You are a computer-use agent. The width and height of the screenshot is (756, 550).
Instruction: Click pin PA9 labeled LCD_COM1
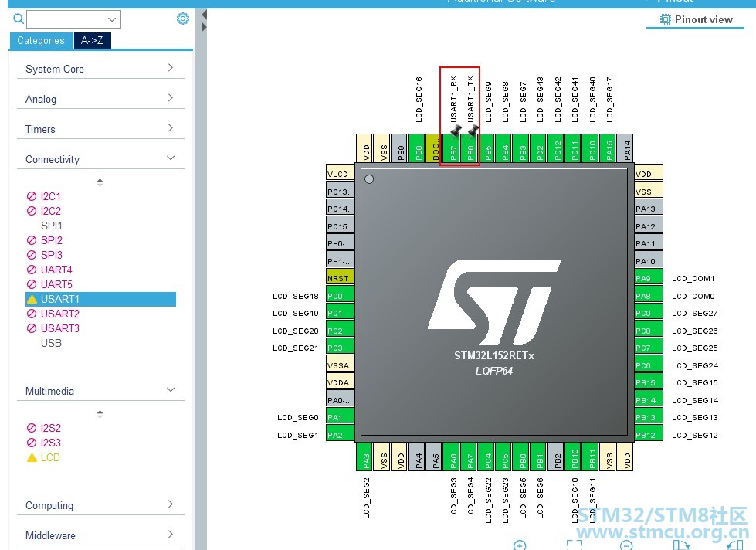[649, 278]
